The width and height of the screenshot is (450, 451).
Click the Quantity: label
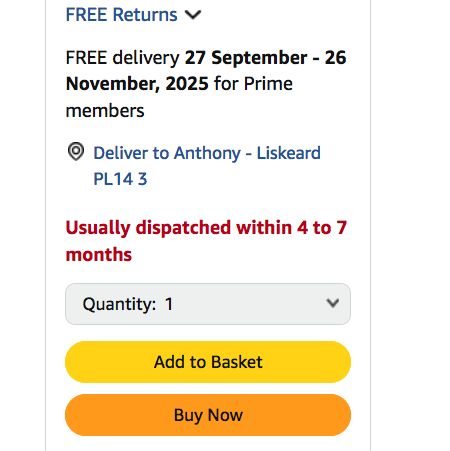pos(119,304)
